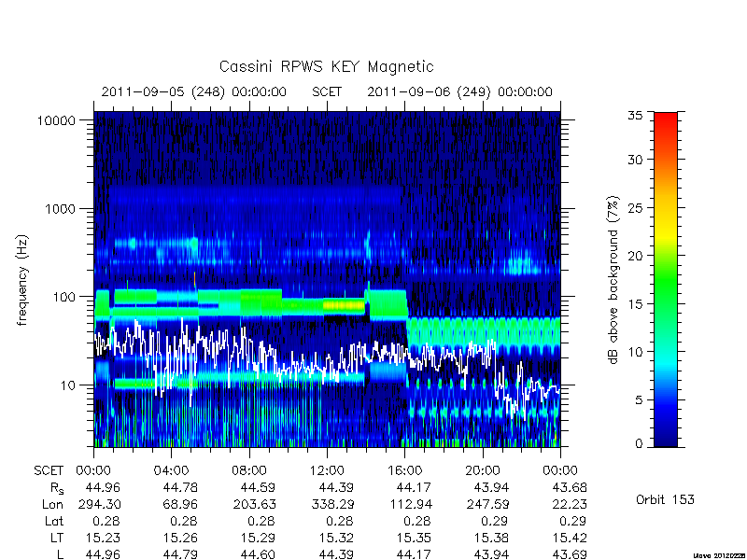The image size is (747, 560).
Task: Click the "30" colorbar tick label
Action: [x=635, y=159]
